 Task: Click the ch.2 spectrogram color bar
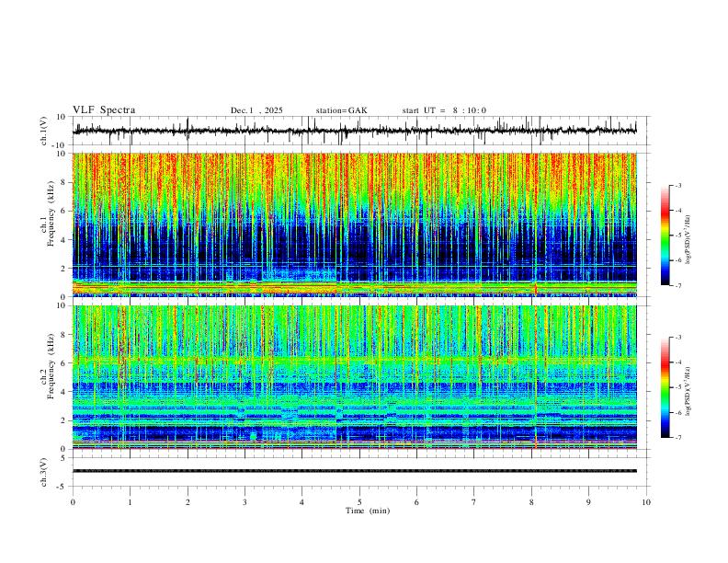click(x=665, y=387)
